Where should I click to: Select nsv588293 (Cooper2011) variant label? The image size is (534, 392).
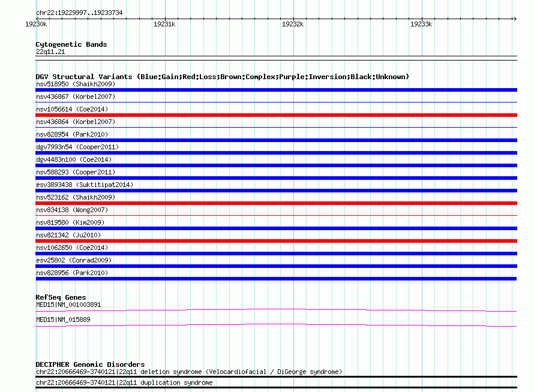coord(76,172)
